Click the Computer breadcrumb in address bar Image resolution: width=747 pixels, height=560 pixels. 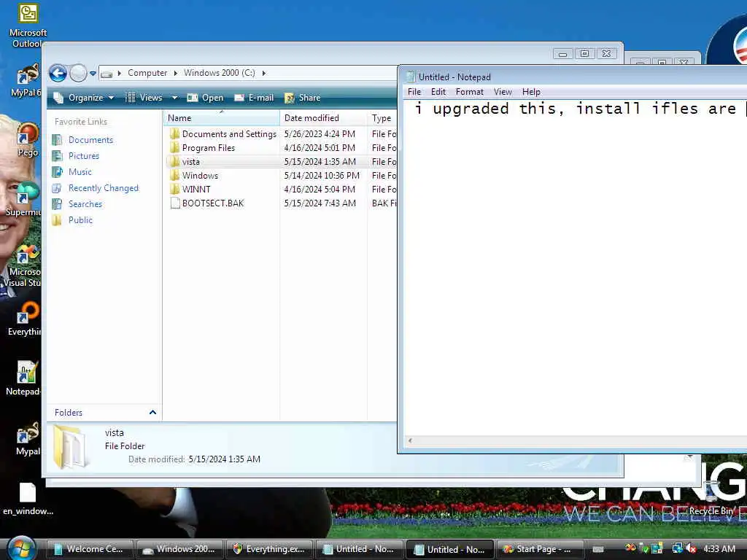point(147,73)
